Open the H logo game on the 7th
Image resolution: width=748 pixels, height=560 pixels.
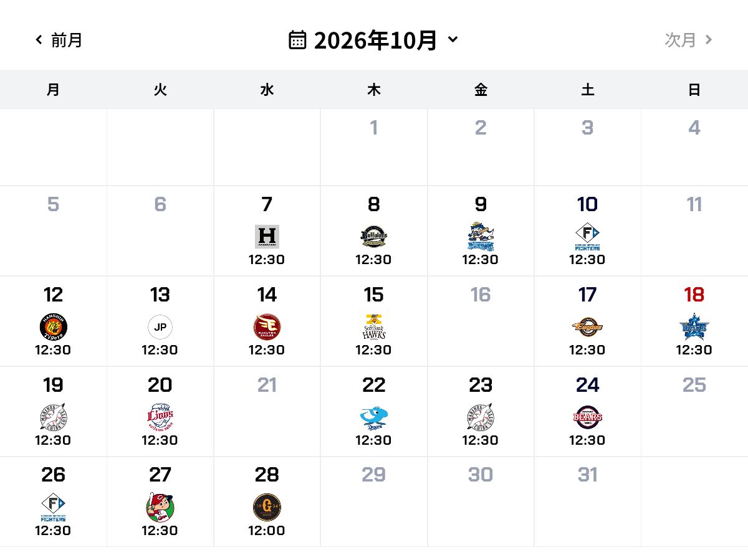[x=267, y=237]
